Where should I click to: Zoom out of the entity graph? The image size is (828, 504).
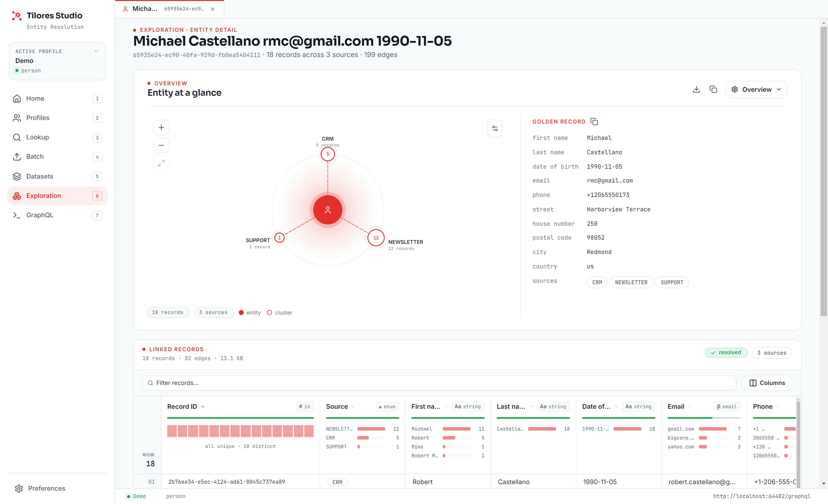161,145
